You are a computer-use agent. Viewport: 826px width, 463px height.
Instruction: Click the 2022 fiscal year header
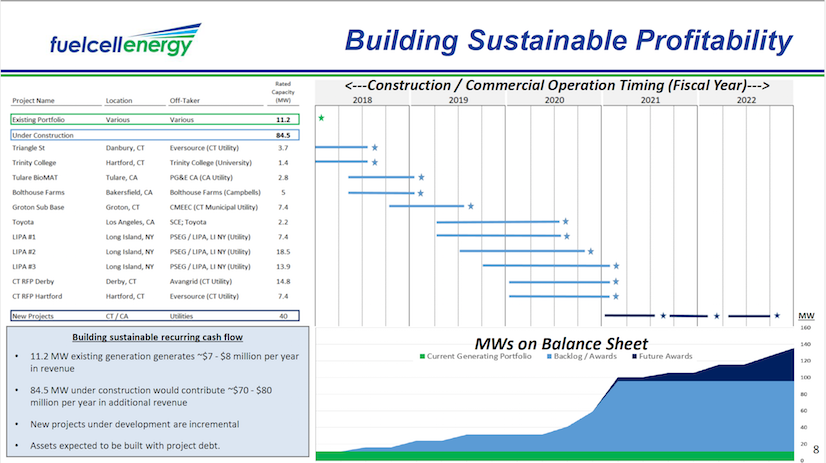[x=746, y=100]
